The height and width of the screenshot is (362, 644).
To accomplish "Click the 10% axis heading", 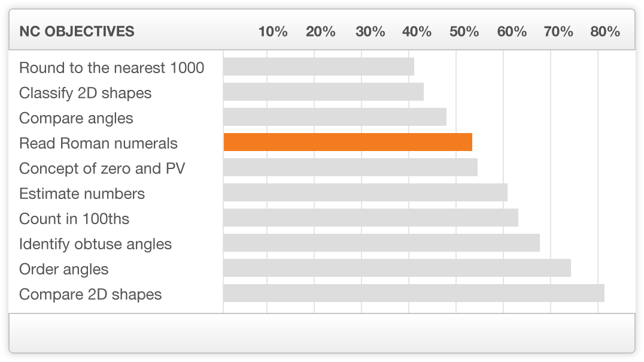I will pyautogui.click(x=273, y=31).
